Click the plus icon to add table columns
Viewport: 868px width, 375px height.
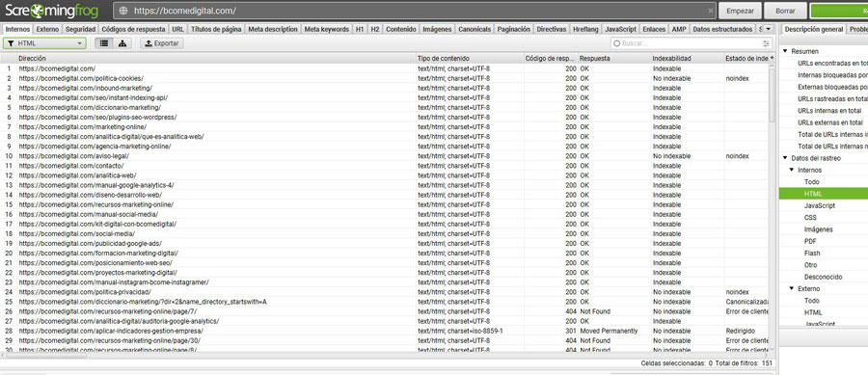(773, 58)
